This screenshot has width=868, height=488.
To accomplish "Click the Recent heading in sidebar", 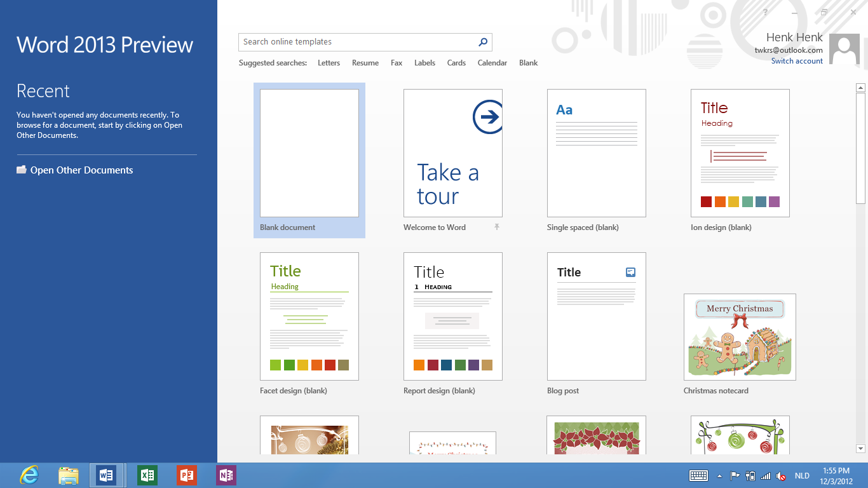I will coord(43,91).
